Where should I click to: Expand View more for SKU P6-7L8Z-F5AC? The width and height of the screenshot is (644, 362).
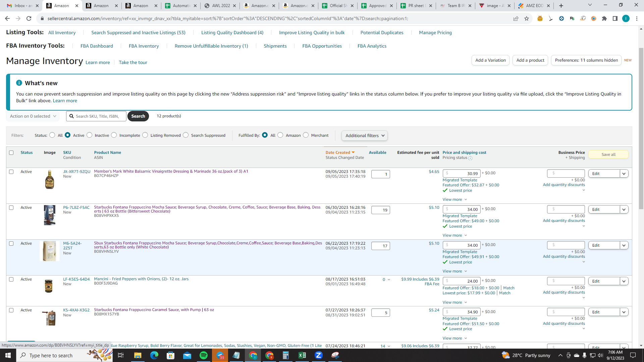tap(455, 235)
